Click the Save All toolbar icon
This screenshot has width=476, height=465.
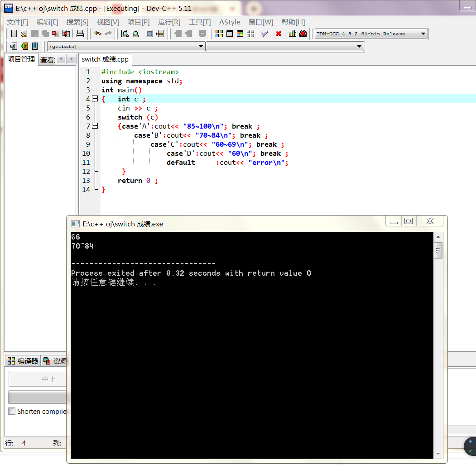click(45, 34)
